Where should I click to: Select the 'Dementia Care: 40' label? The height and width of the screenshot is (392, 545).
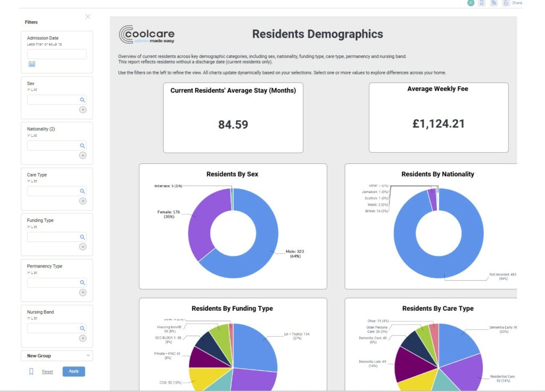(373, 338)
